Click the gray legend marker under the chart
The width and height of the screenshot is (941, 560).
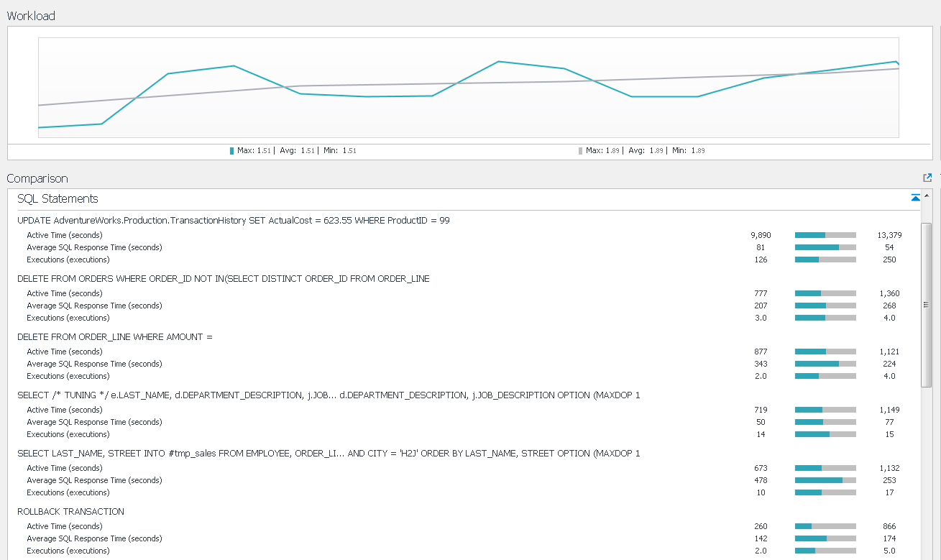click(580, 151)
